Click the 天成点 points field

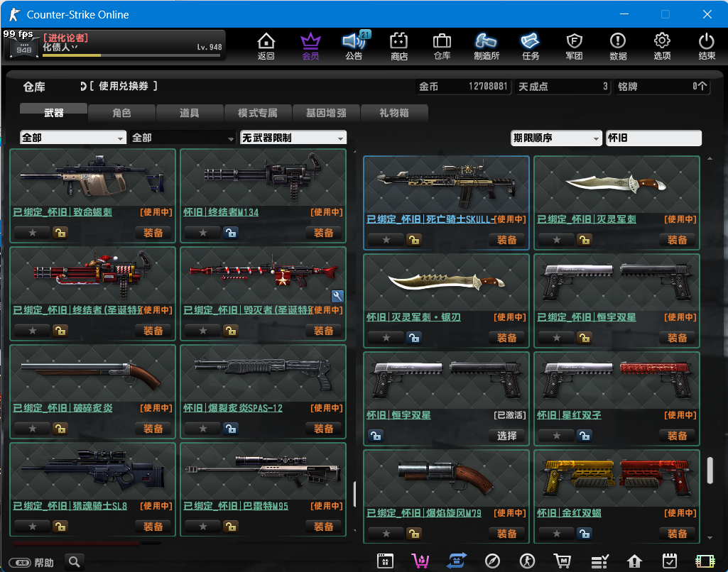pos(563,87)
